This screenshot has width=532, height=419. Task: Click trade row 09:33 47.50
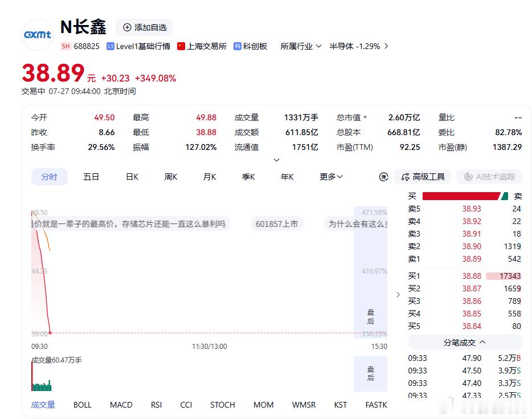[x=464, y=371]
